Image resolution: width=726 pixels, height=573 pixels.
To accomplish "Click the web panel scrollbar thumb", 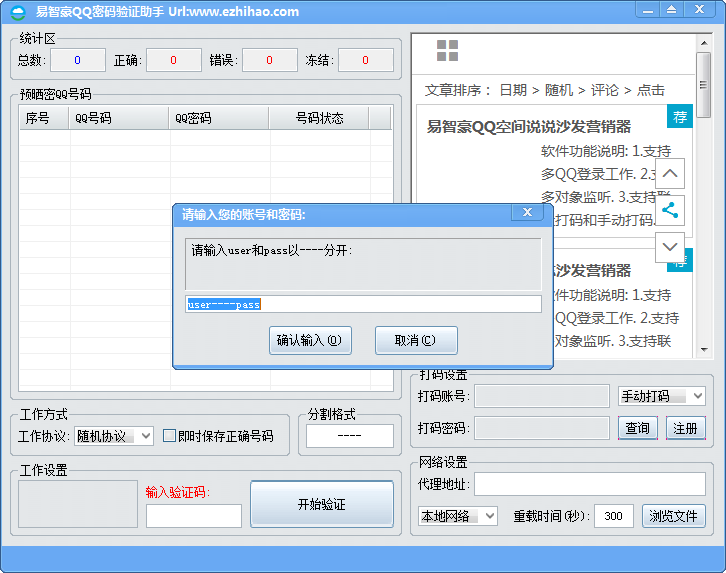I will (704, 85).
